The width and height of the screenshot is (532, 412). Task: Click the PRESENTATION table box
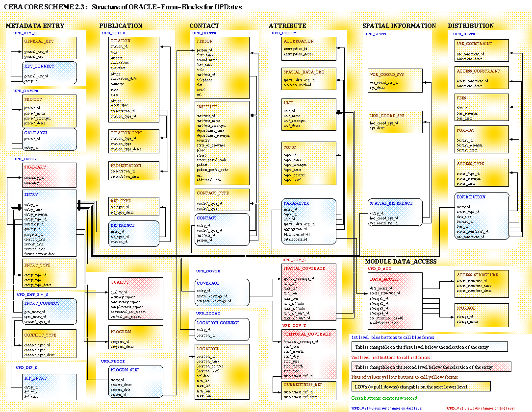134,171
